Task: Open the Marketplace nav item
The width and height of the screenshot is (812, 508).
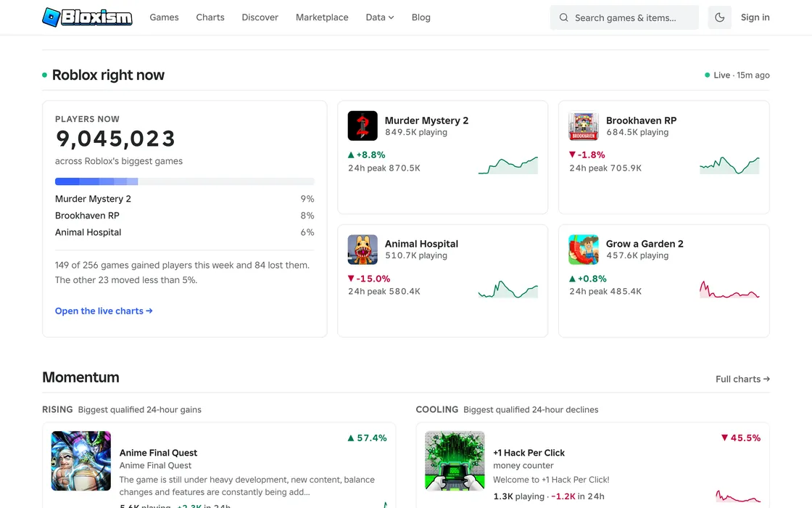Action: [x=322, y=17]
